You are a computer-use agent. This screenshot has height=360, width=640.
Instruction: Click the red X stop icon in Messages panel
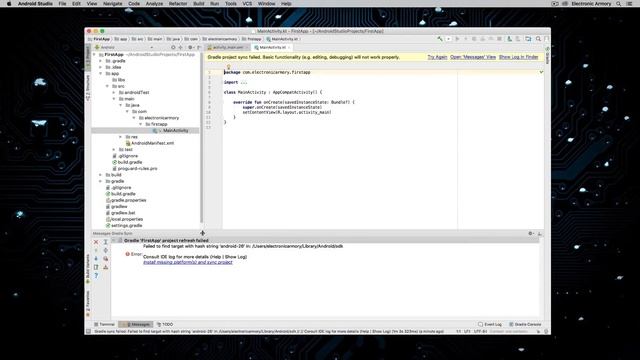96,242
